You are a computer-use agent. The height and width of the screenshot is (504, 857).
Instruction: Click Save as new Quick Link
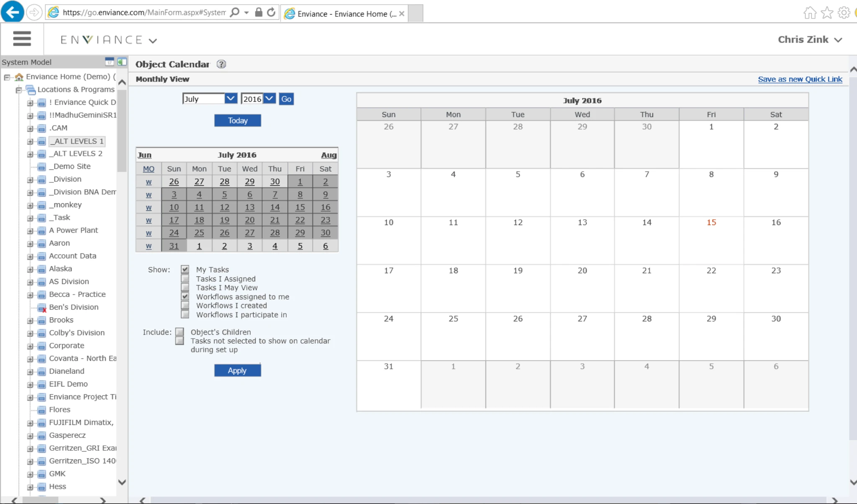[800, 79]
